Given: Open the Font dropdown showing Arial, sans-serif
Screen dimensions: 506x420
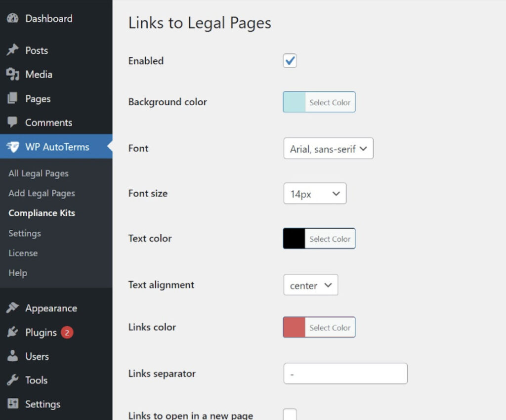Looking at the screenshot, I should (328, 148).
